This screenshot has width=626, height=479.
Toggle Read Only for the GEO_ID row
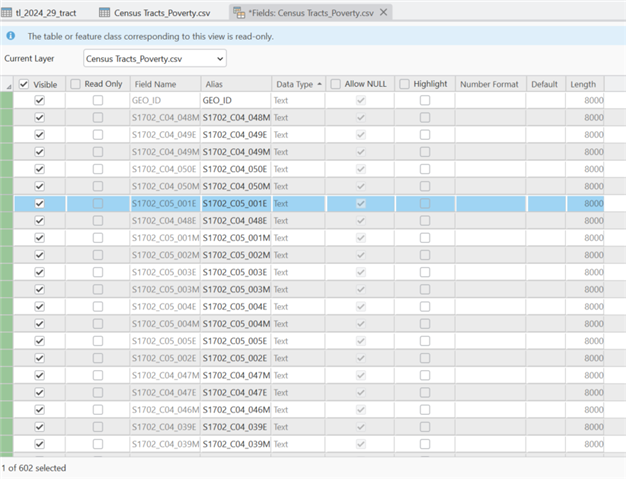tap(98, 100)
